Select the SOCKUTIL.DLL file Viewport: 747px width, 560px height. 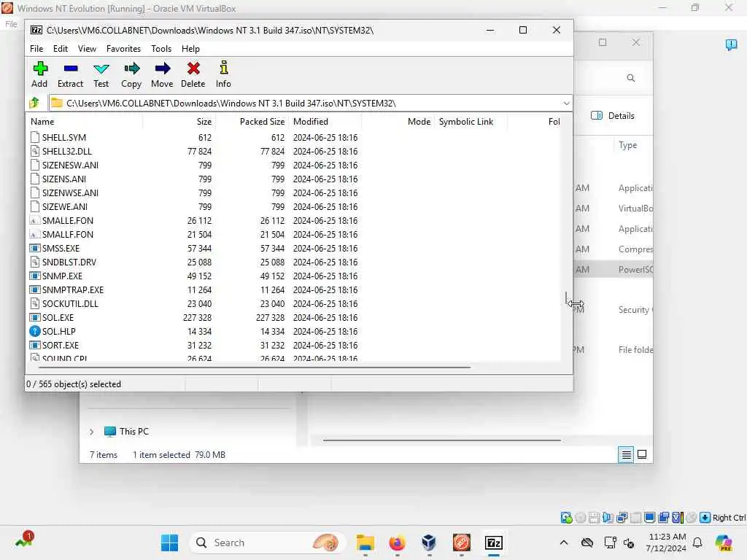coord(70,304)
